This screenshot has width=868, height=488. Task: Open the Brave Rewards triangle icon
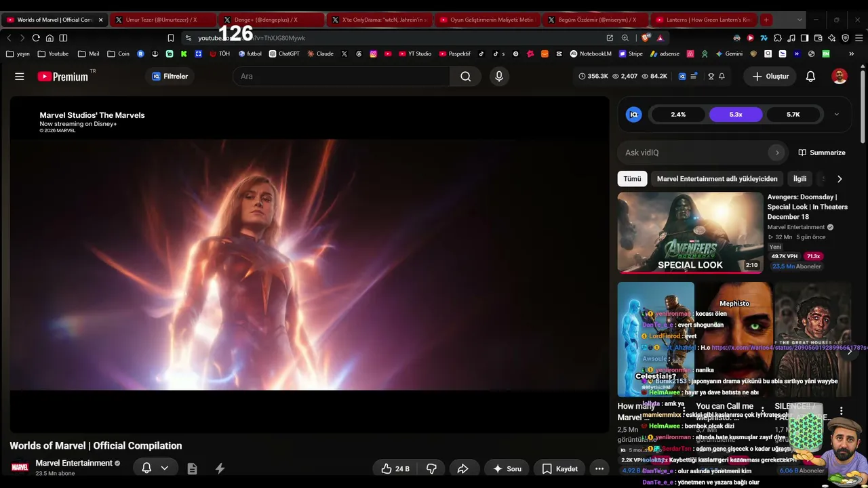(660, 38)
